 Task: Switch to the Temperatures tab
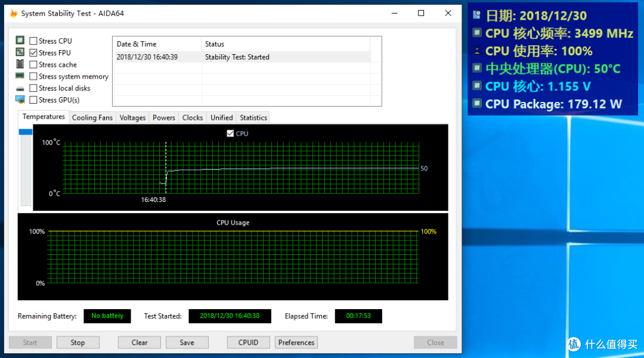(44, 117)
